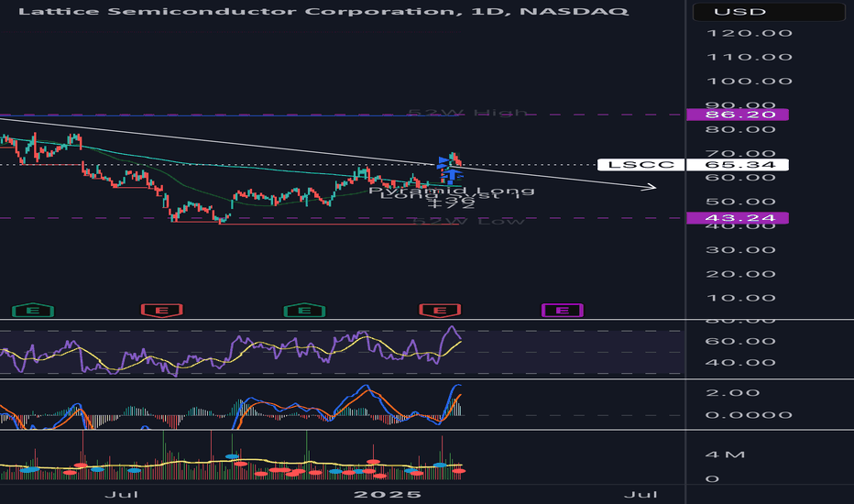The width and height of the screenshot is (854, 504).
Task: Click the 0.0000 MACD scale value
Action: tap(749, 415)
